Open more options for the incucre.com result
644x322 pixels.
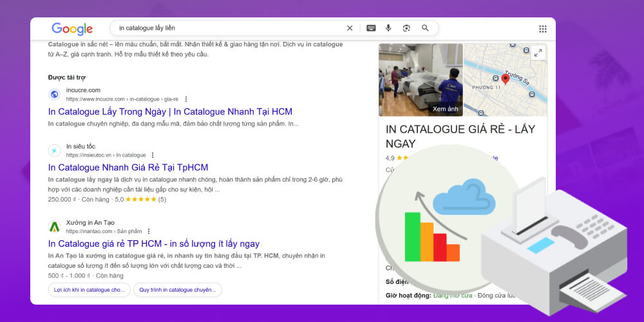(186, 99)
